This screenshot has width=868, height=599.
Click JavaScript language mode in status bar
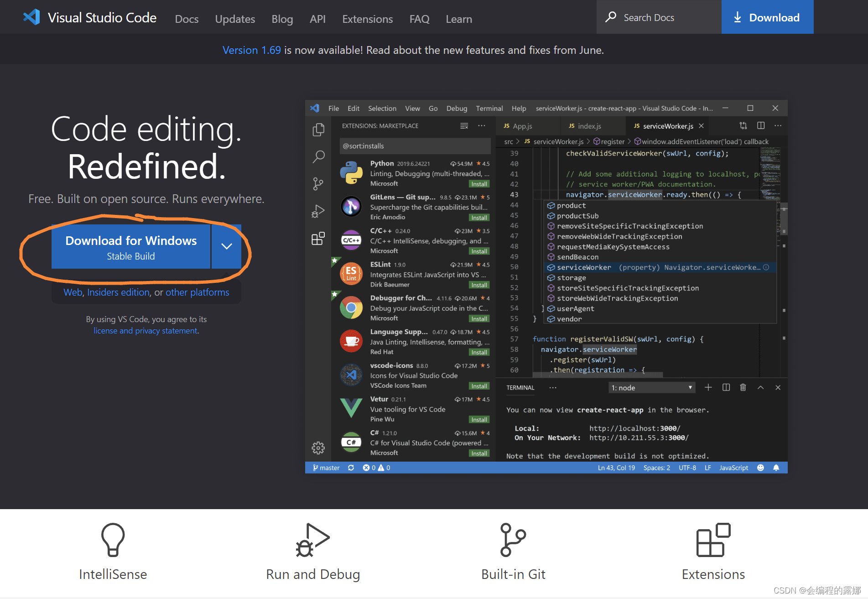[733, 468]
